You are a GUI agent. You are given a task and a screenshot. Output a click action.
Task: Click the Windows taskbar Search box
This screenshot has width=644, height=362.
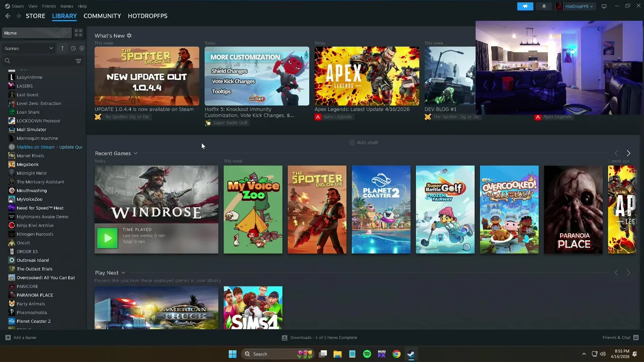[x=277, y=354]
